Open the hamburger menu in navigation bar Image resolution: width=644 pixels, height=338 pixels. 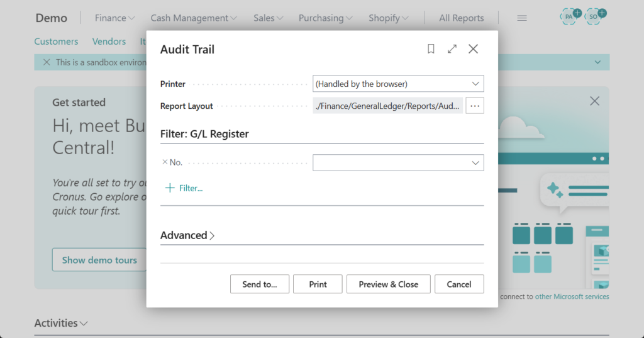click(521, 18)
